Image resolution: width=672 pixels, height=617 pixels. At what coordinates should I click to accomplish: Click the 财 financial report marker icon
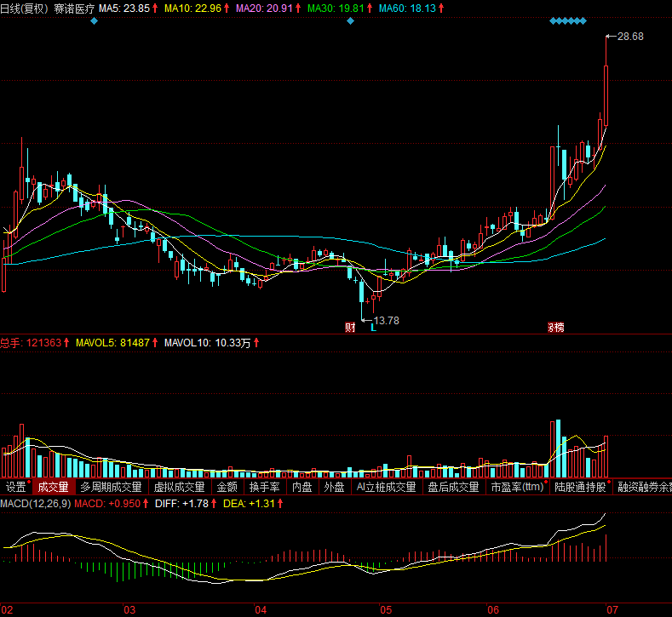click(x=349, y=328)
